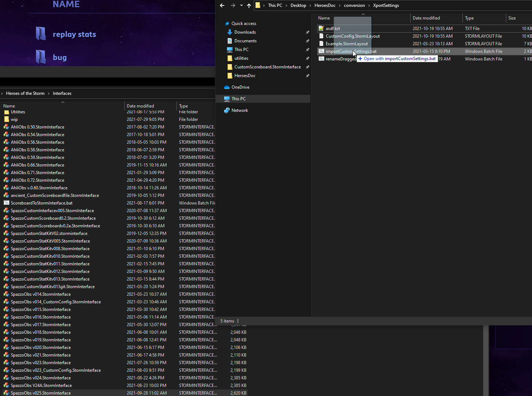This screenshot has width=532, height=396.
Task: Sort by Type column in XportSettings window
Action: [x=469, y=18]
